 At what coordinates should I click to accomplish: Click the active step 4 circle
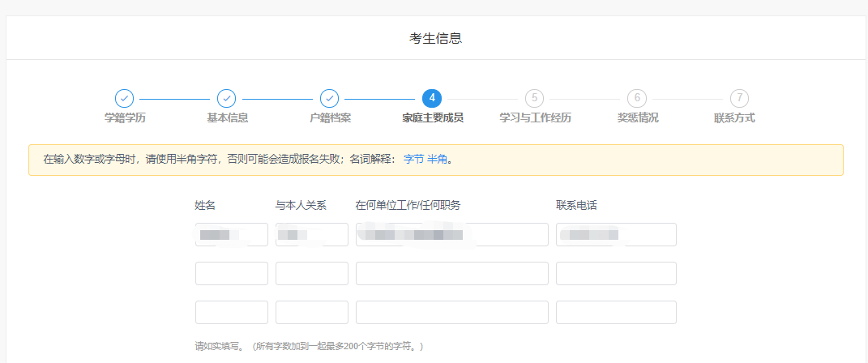point(432,98)
